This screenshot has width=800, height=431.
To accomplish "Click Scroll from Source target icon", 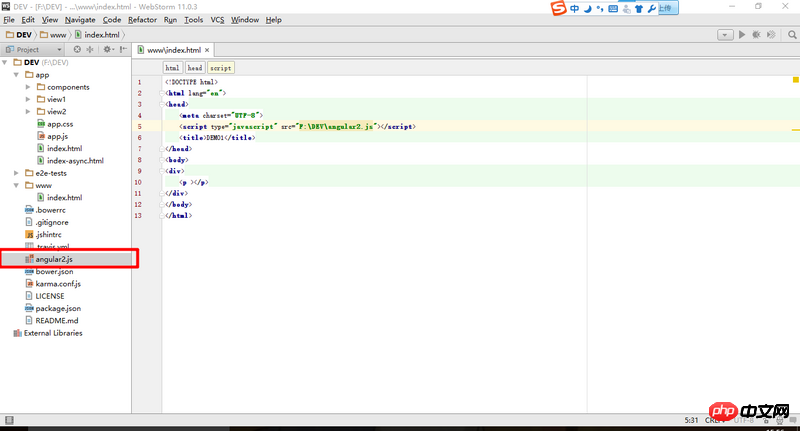I will [x=77, y=49].
